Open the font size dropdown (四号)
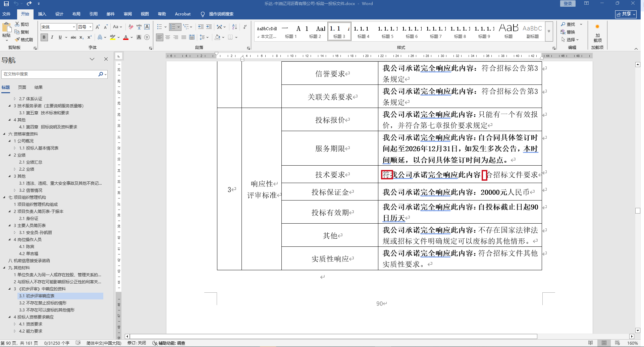The height and width of the screenshot is (347, 644). coord(91,27)
